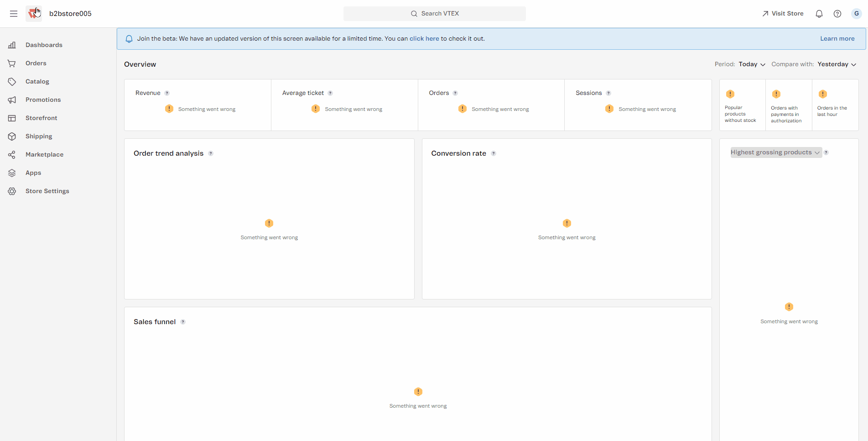Open the hamburger navigation menu

[14, 13]
